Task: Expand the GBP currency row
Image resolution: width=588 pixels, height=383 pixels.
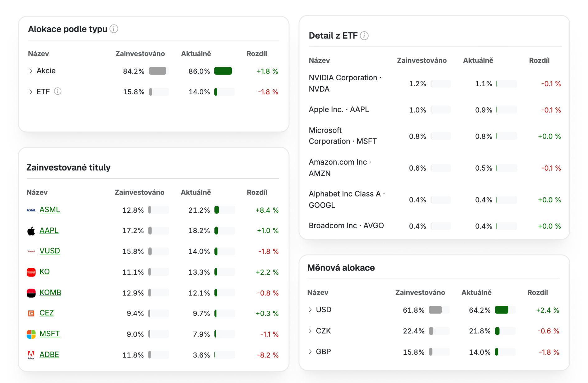Action: (310, 352)
